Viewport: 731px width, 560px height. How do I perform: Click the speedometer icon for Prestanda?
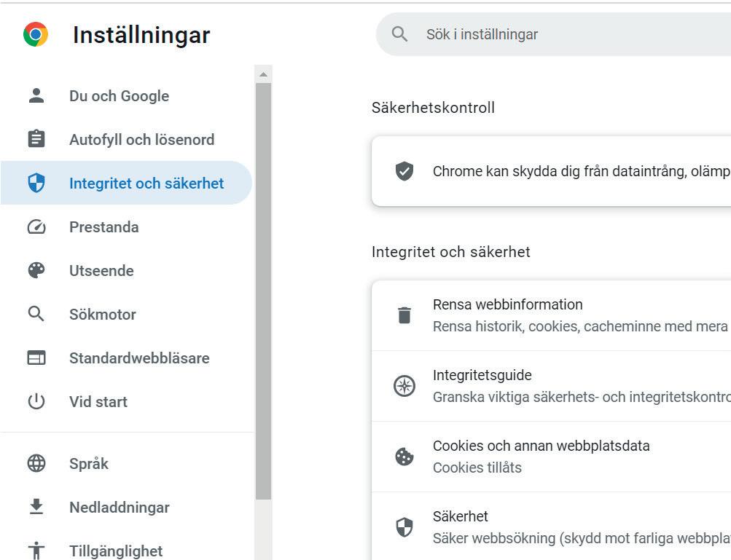click(36, 227)
